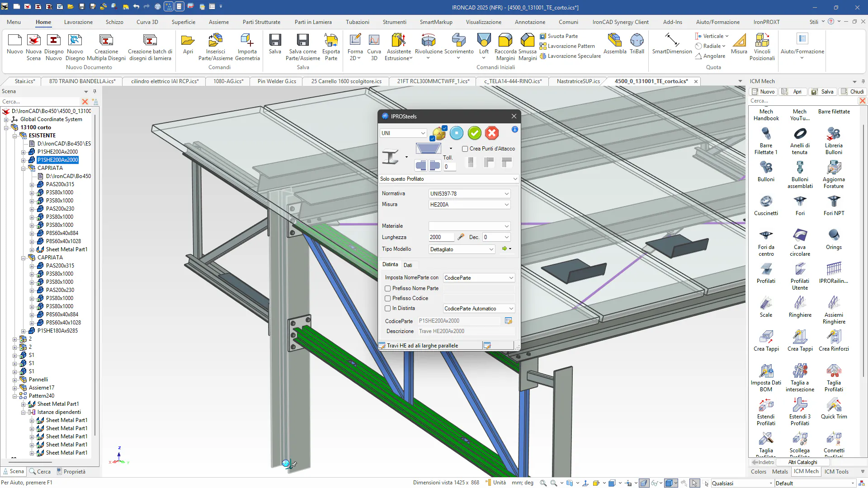Select the Cuscinetti catalog icon
This screenshot has width=868, height=488.
coord(766,202)
